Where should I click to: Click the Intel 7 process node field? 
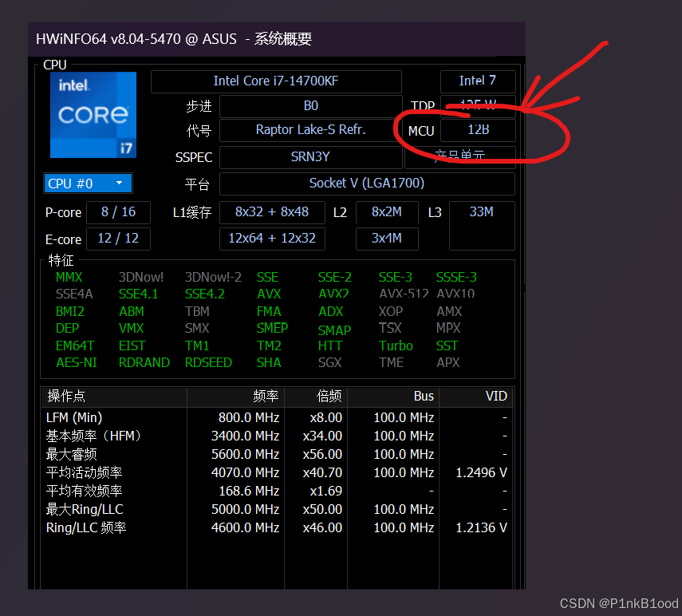478,81
